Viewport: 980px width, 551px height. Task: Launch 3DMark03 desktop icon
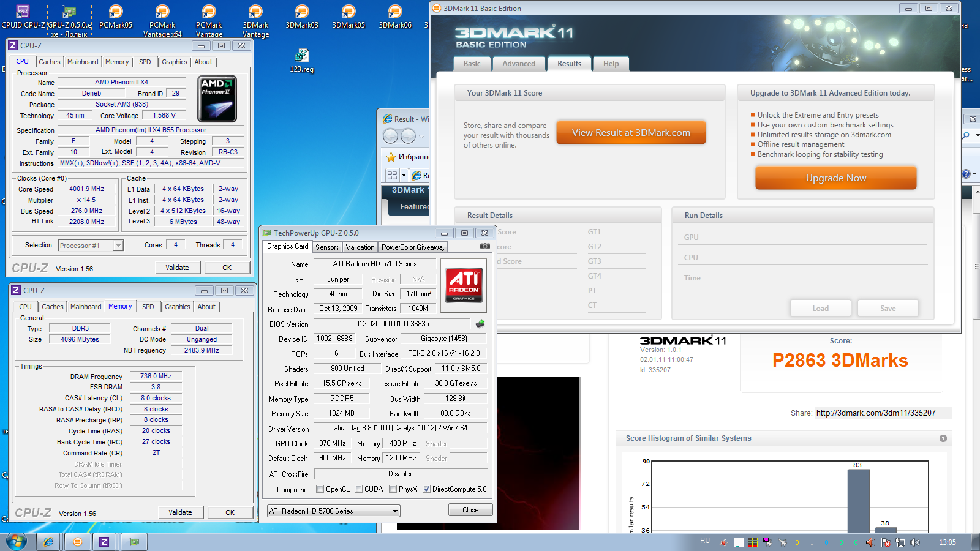[x=302, y=17]
